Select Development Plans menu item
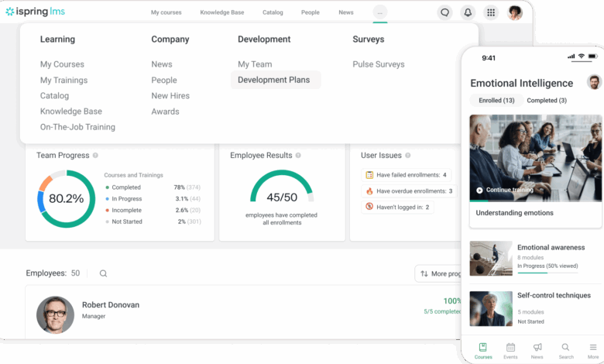The width and height of the screenshot is (604, 364). [276, 80]
